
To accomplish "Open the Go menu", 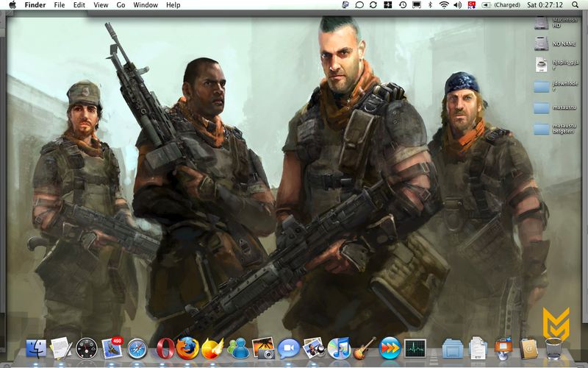I will pos(121,5).
